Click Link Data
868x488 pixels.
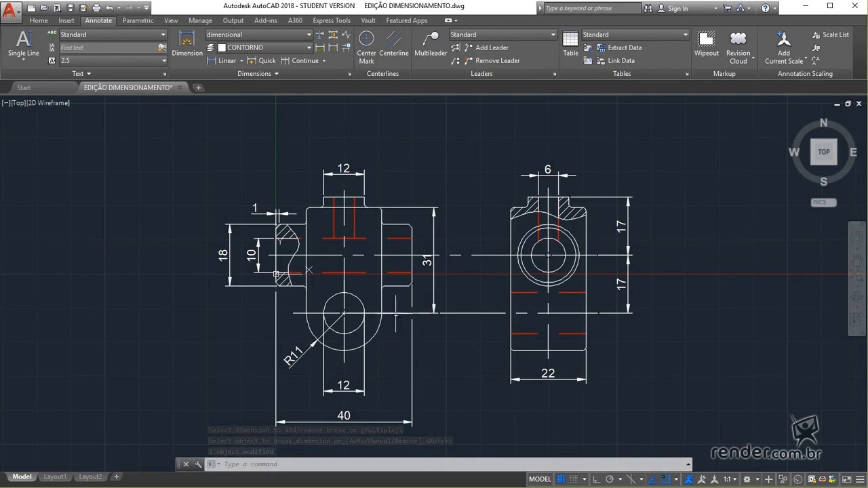[x=615, y=60]
